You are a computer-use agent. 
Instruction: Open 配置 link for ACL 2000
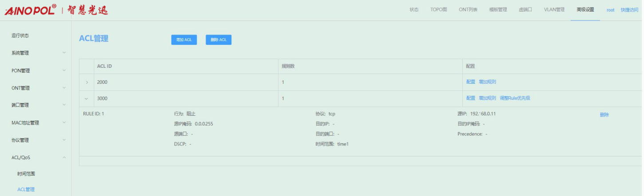click(470, 82)
